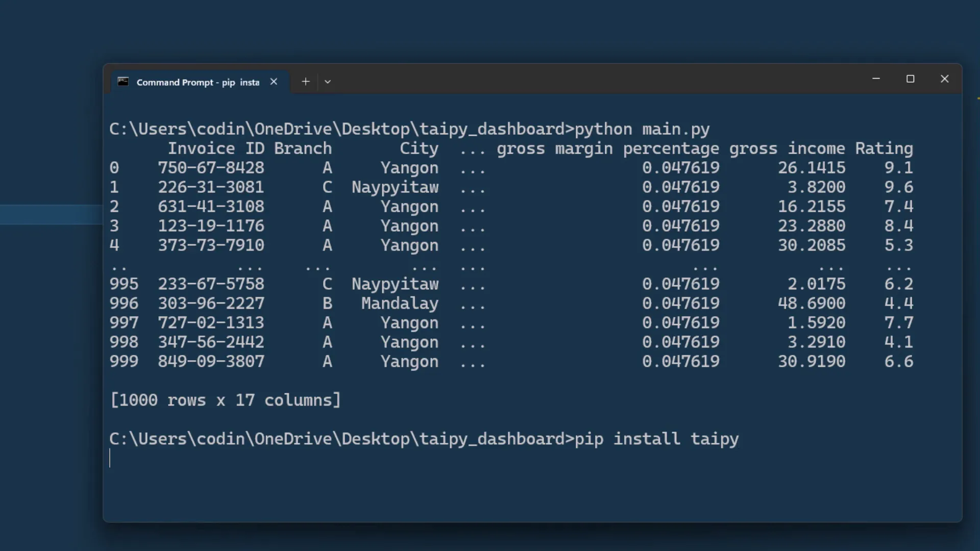Close the terminal window

pyautogui.click(x=944, y=79)
